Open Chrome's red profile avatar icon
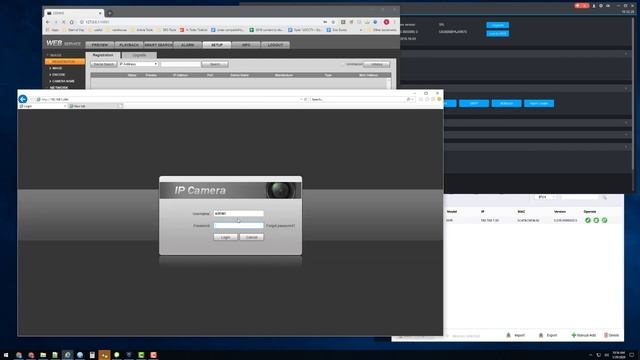Viewport: 640px width, 360px height. (386, 22)
